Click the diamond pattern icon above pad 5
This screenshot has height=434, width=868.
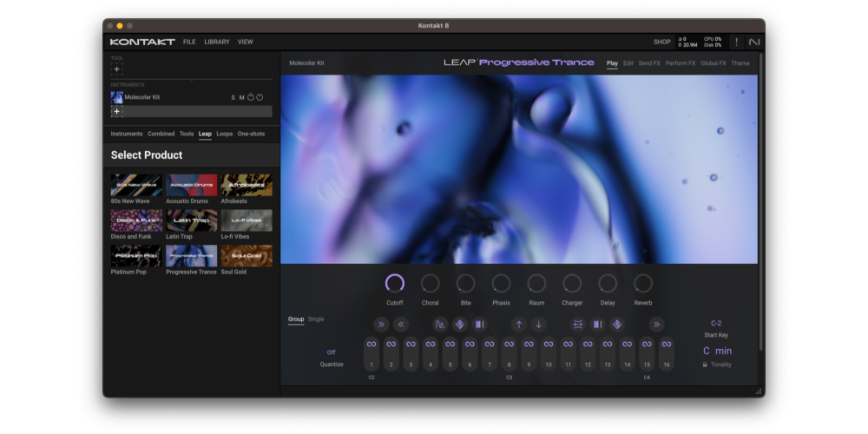(459, 325)
